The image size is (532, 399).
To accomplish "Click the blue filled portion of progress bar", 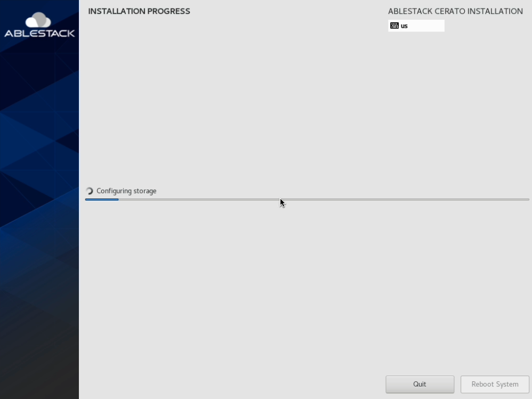I will [x=102, y=199].
